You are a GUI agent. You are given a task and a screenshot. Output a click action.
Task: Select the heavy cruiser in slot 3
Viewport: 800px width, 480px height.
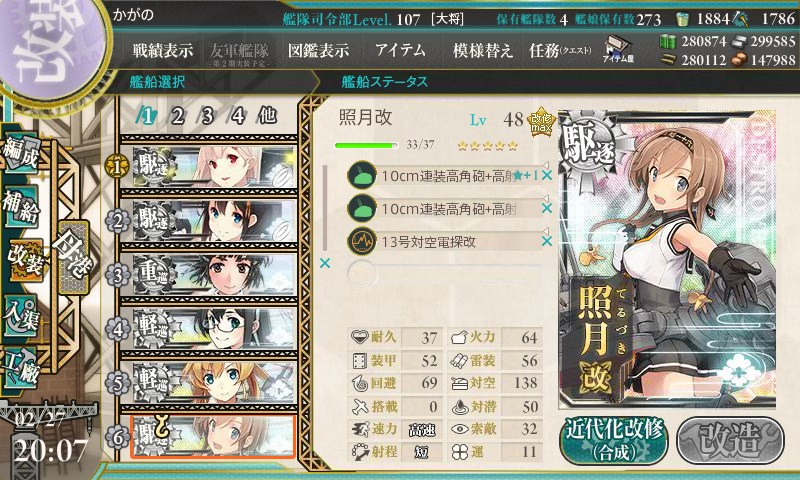click(x=208, y=275)
